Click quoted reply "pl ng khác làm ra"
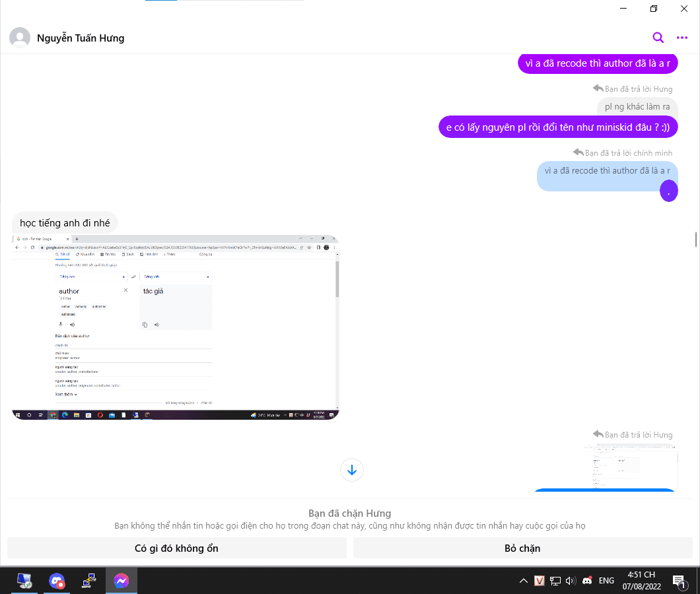 [x=637, y=107]
